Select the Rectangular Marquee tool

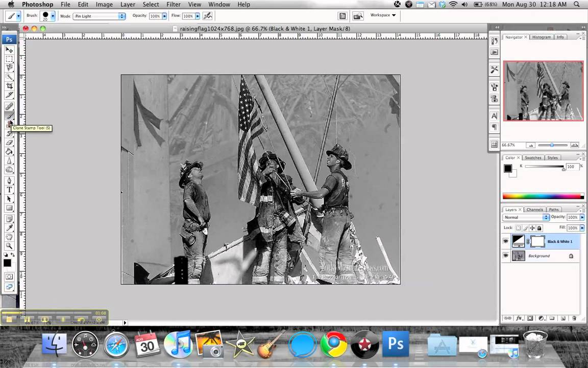coord(9,59)
